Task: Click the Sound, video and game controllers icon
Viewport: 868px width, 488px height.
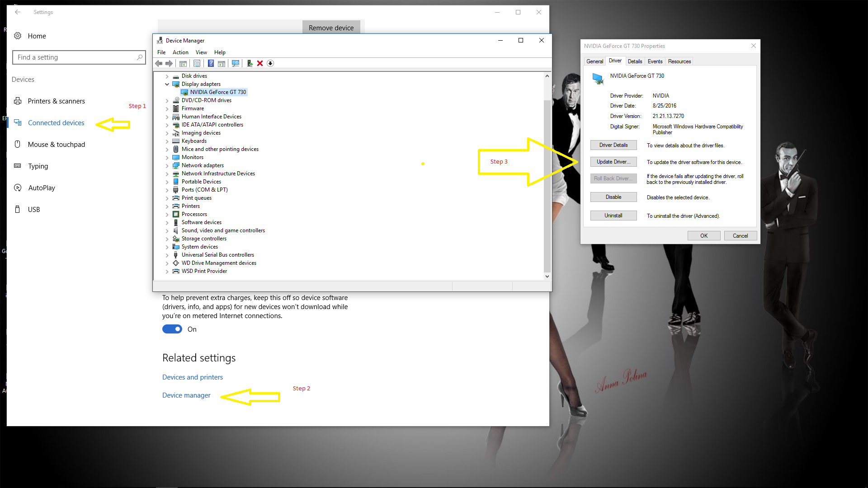Action: coord(176,230)
